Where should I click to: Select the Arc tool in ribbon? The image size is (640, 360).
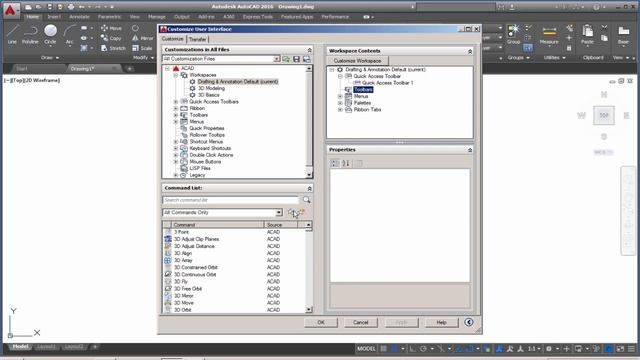pos(69,34)
